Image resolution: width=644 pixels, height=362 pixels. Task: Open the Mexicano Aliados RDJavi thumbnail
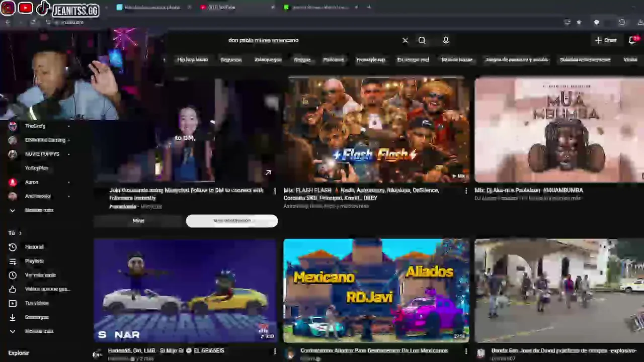pos(376,290)
